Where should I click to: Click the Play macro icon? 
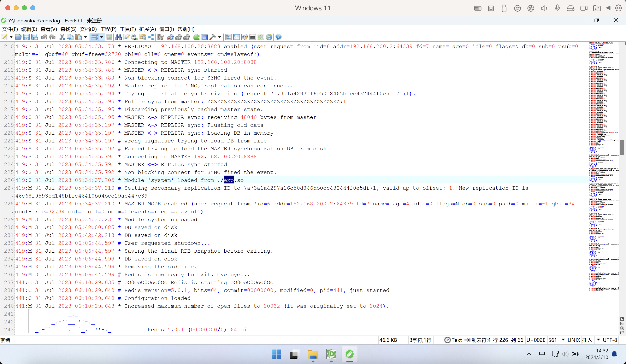[178, 37]
